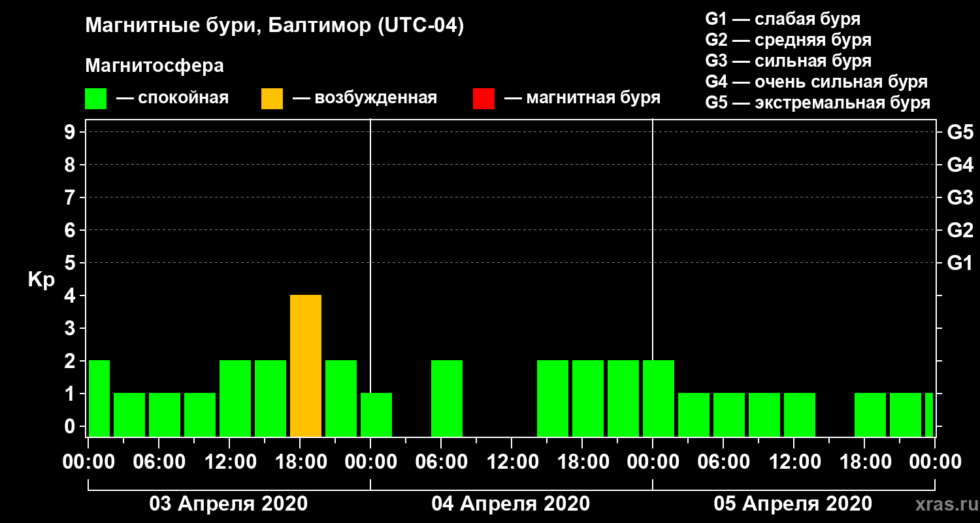The width and height of the screenshot is (980, 523).
Task: Click the right-axis 'G3' tick label
Action: 960,197
